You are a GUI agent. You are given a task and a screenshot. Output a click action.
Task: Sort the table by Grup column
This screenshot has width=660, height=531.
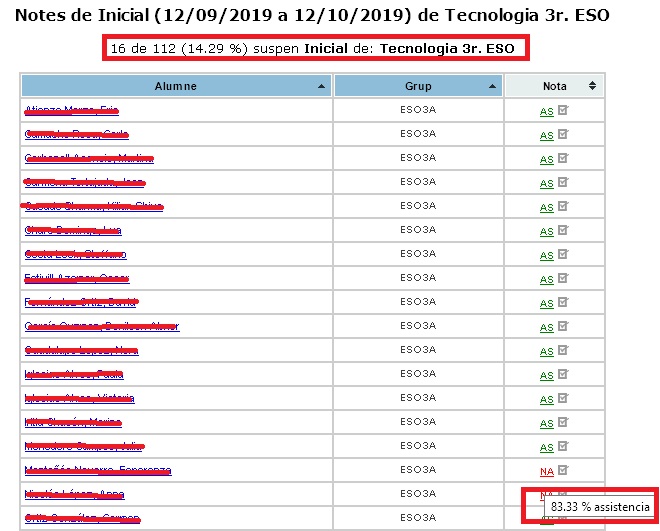pos(418,86)
